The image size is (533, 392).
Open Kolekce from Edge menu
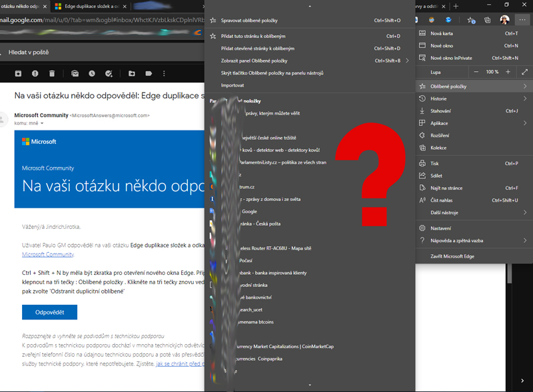(474, 148)
